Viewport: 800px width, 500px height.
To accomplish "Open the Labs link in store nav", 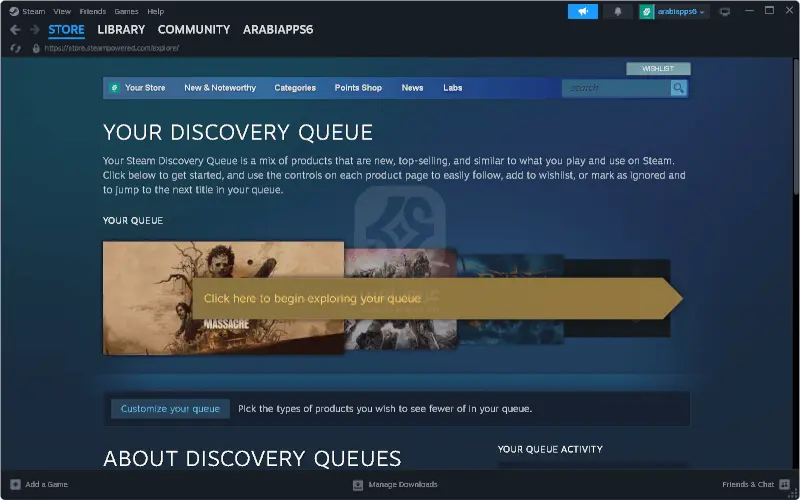I will [x=453, y=88].
